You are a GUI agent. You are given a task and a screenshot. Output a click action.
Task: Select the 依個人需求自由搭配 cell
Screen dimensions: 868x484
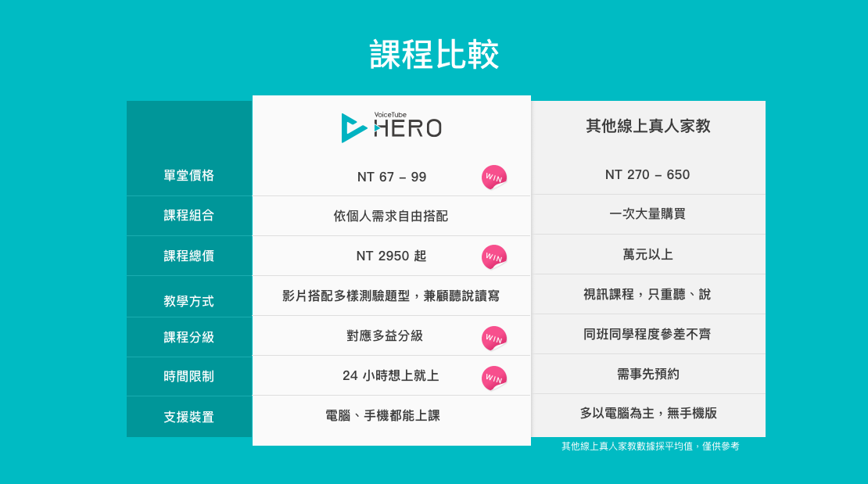(391, 216)
